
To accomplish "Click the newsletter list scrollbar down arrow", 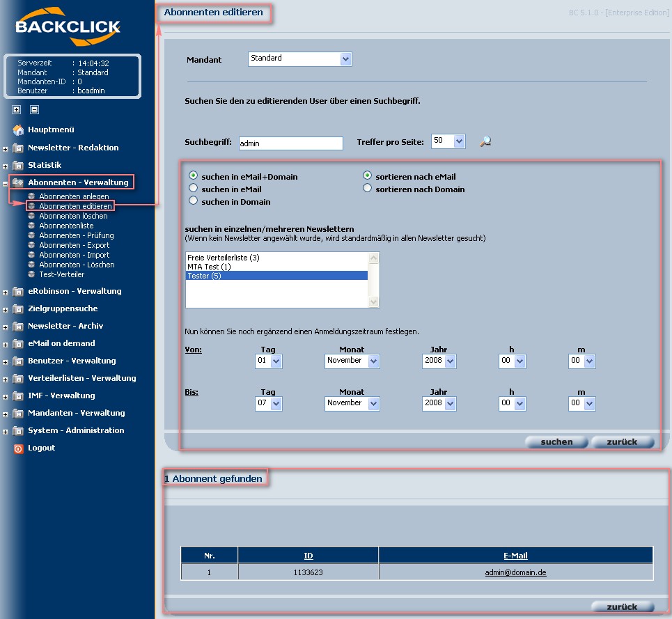I will pyautogui.click(x=374, y=302).
